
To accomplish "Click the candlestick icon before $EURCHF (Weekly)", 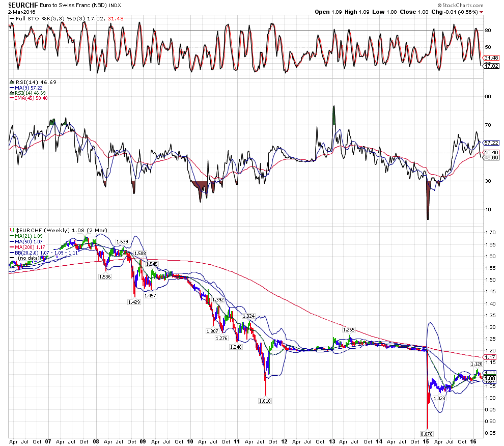I will 11,231.
